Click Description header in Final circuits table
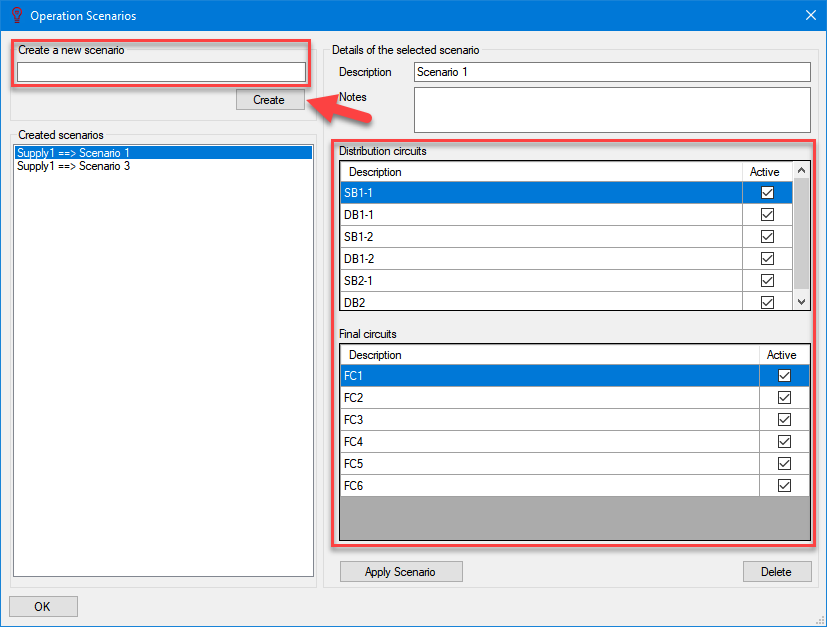 550,355
